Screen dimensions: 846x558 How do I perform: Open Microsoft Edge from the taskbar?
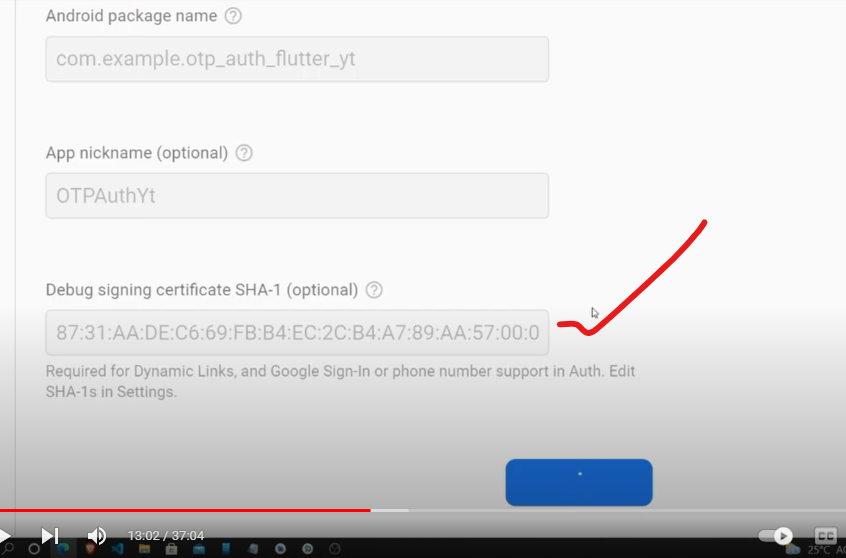[x=62, y=549]
